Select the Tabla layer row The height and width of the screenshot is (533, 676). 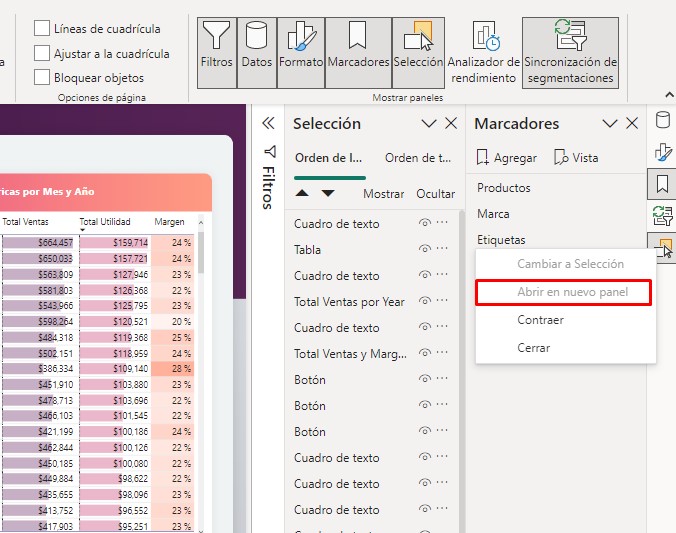pyautogui.click(x=372, y=250)
